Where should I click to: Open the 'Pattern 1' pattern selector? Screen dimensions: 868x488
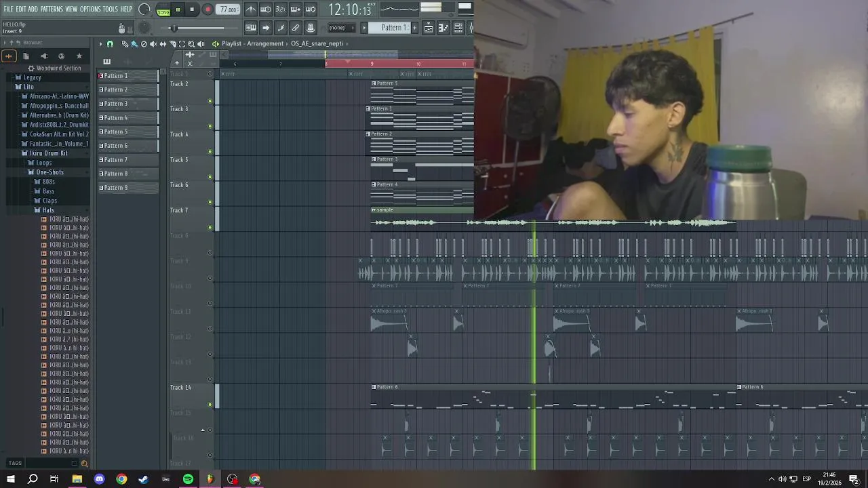click(390, 28)
